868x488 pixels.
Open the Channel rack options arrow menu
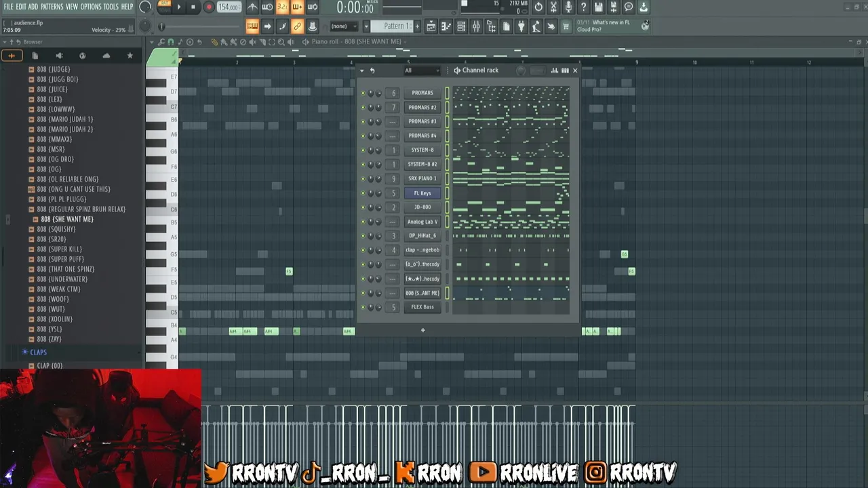tap(361, 70)
